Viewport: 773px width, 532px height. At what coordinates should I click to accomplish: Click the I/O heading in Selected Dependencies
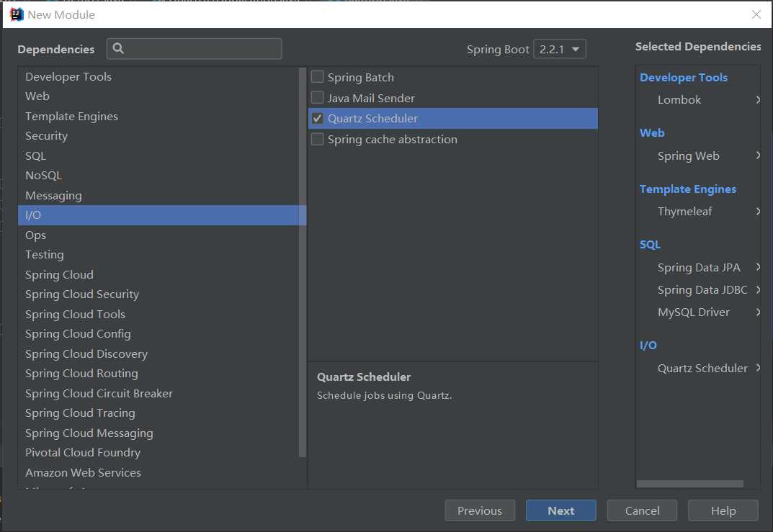(648, 346)
